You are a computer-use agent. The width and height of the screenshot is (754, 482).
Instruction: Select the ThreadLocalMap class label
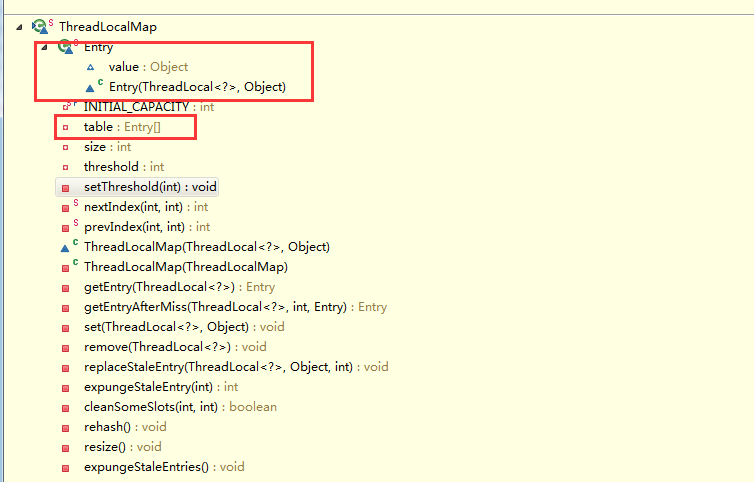108,27
